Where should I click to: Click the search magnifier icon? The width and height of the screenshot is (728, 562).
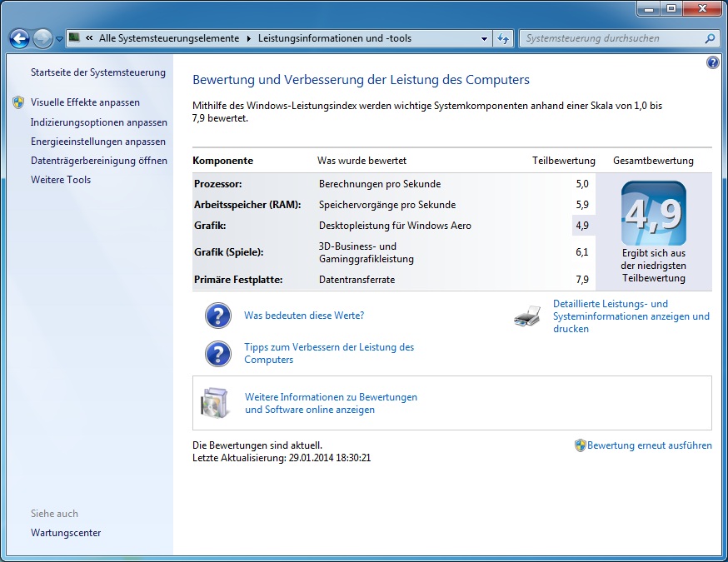(x=710, y=38)
